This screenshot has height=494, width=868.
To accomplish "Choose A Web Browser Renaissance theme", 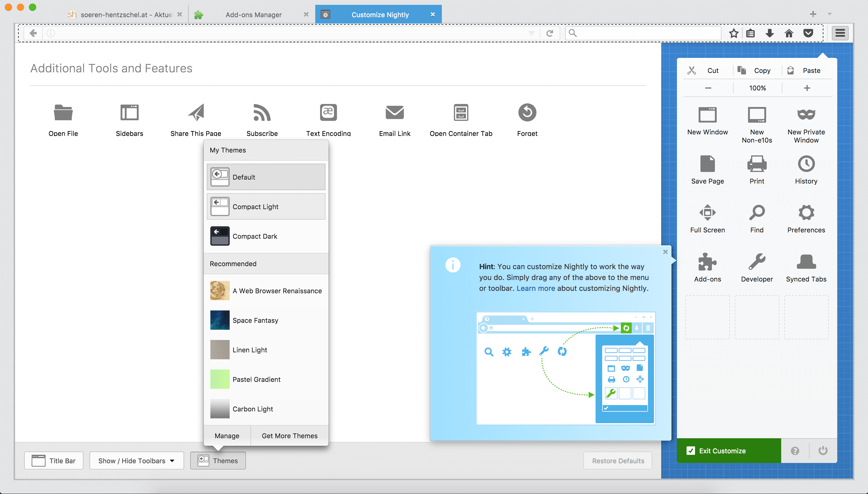I will (x=266, y=291).
